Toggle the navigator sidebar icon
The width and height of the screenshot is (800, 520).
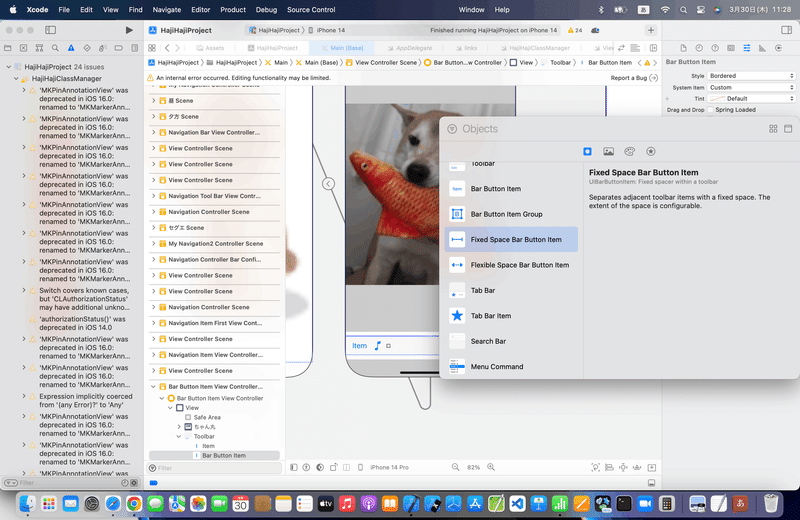[x=51, y=30]
